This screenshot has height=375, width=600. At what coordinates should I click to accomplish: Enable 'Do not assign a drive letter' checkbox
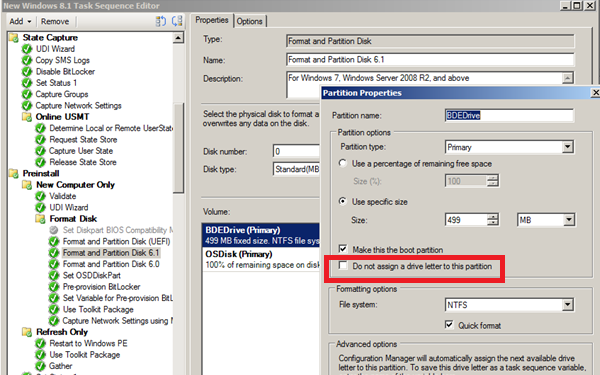343,266
